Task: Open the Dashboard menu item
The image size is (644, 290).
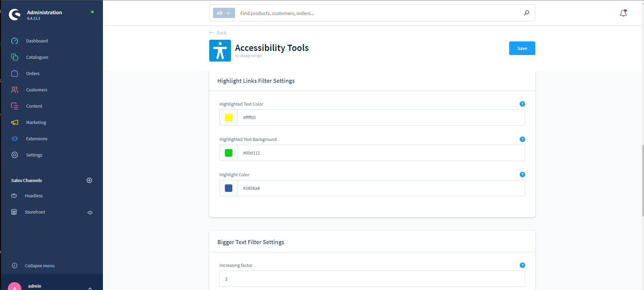Action: 37,41
